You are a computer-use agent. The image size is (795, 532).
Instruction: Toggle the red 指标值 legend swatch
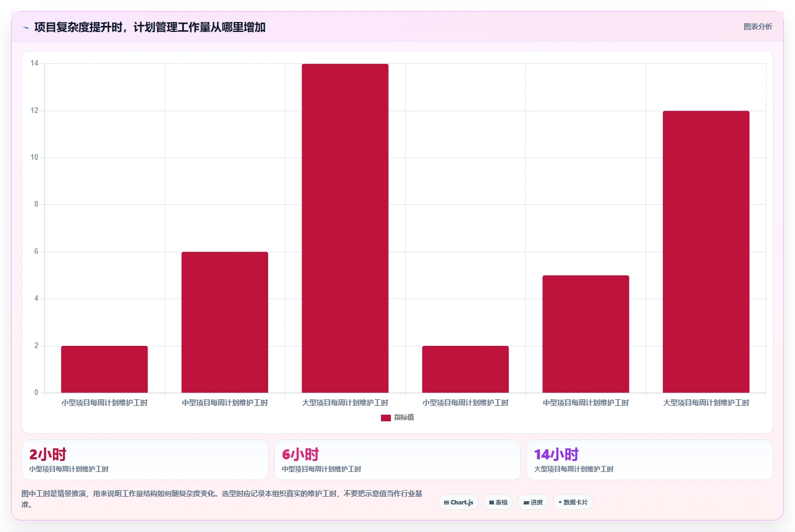pyautogui.click(x=386, y=418)
